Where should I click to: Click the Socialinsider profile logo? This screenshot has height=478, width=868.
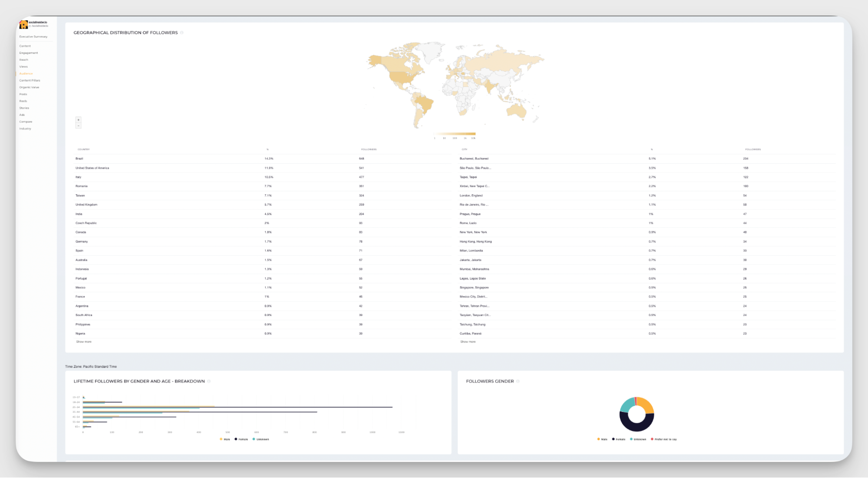[x=23, y=24]
